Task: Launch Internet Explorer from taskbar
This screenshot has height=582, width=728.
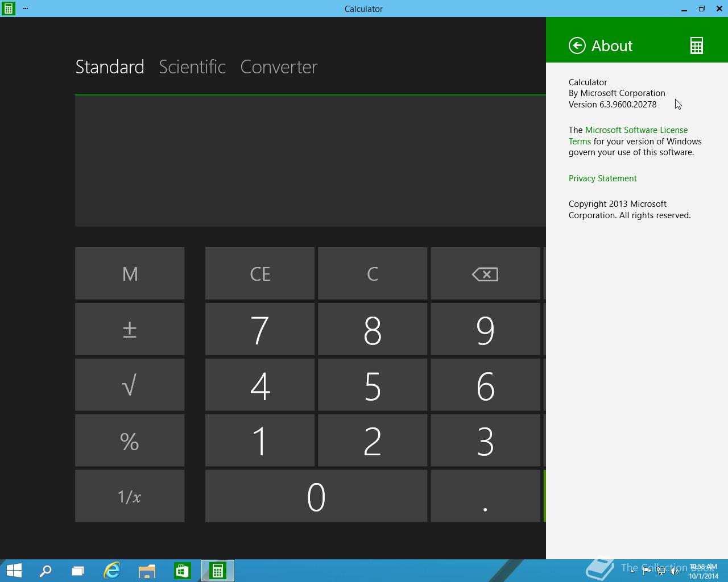Action: click(112, 571)
